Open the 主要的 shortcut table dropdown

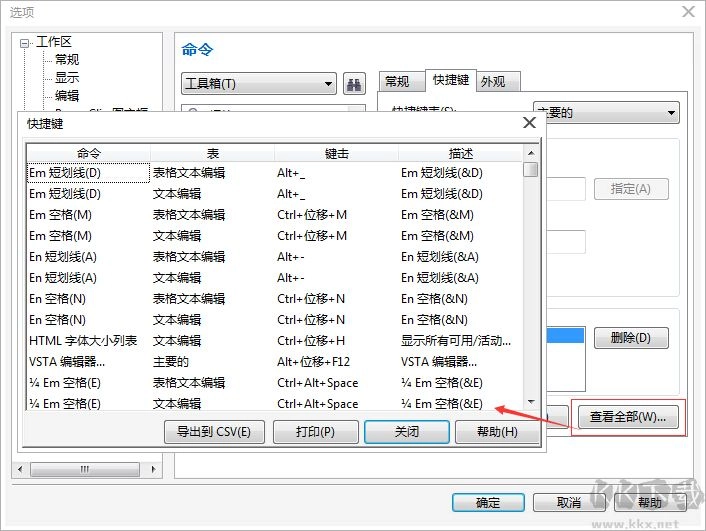pos(605,113)
